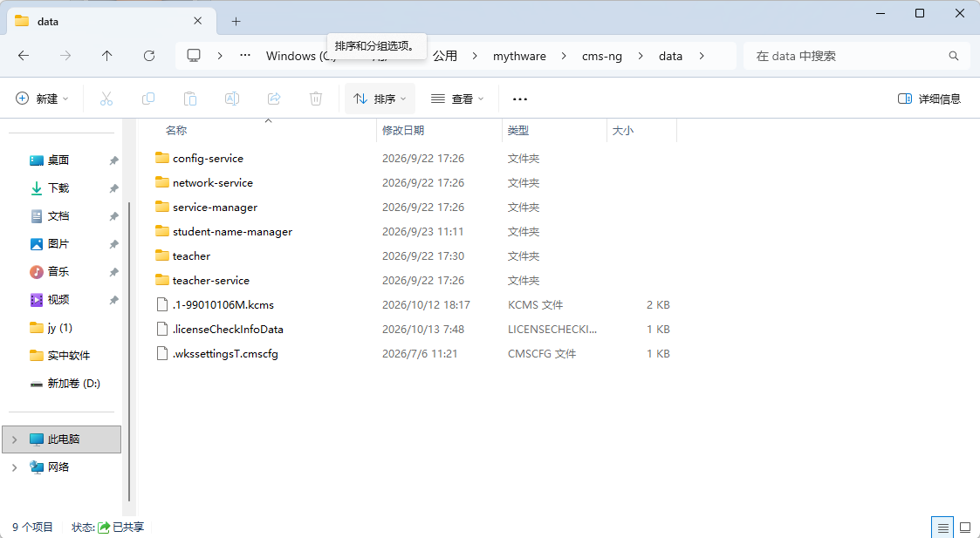Maximize the File Explorer window
This screenshot has width=980, height=538.
coord(920,13)
